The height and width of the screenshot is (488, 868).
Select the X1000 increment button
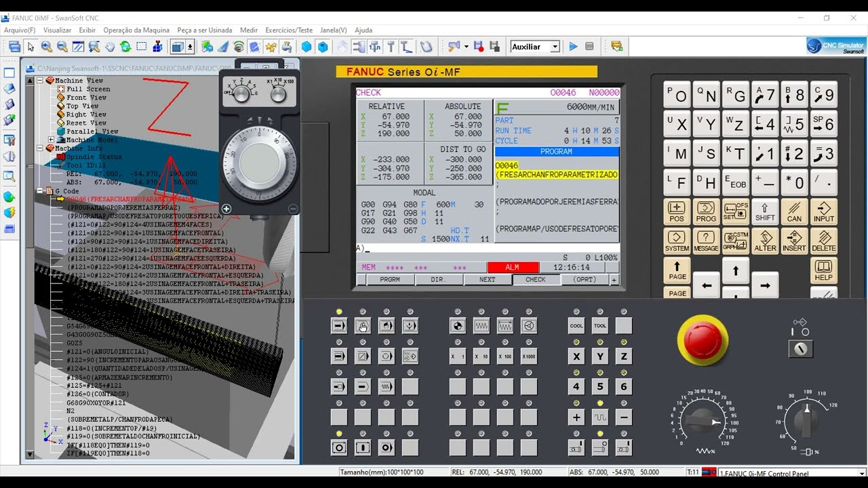(x=529, y=357)
